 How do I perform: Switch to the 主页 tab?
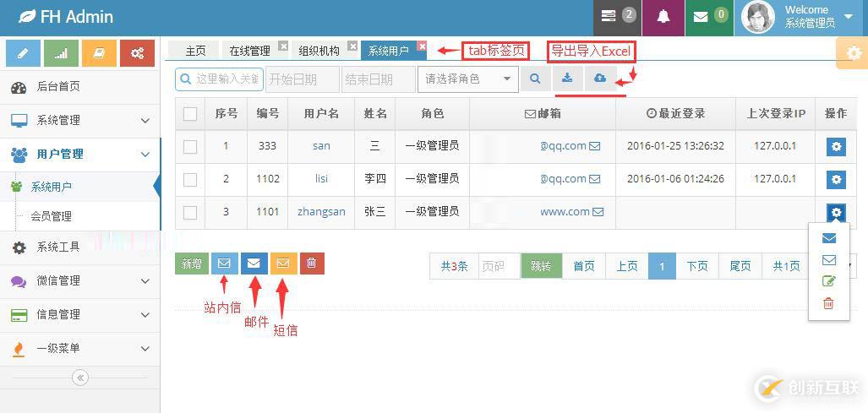[x=195, y=51]
